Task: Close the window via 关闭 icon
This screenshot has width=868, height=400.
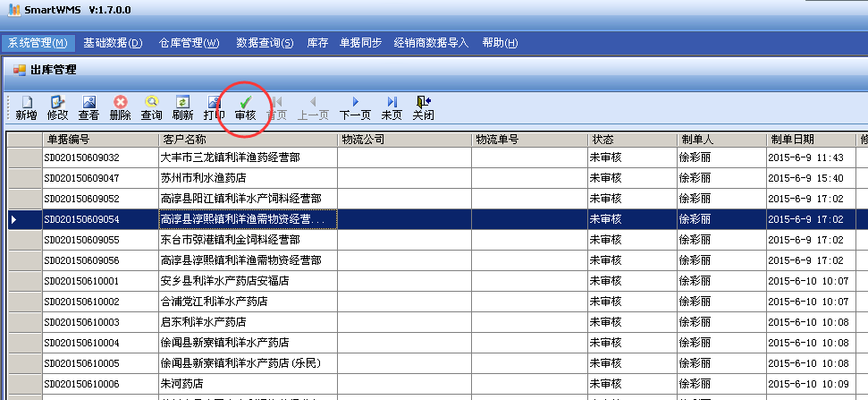Action: coord(423,102)
